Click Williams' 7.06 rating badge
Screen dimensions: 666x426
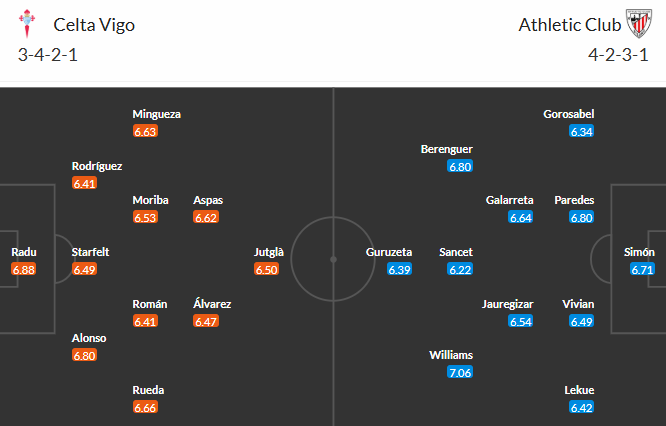tap(460, 372)
